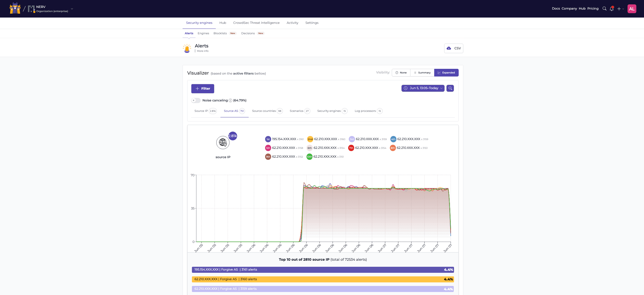Open the Pricing link
644x295 pixels.
coord(593,8)
